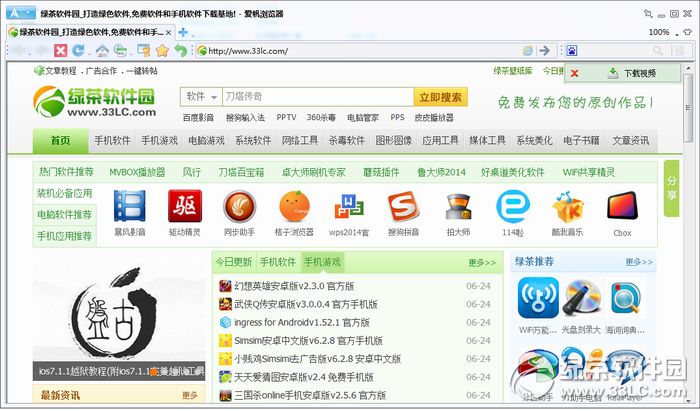
Task: Open the 软件 search category dropdown
Action: 201,96
